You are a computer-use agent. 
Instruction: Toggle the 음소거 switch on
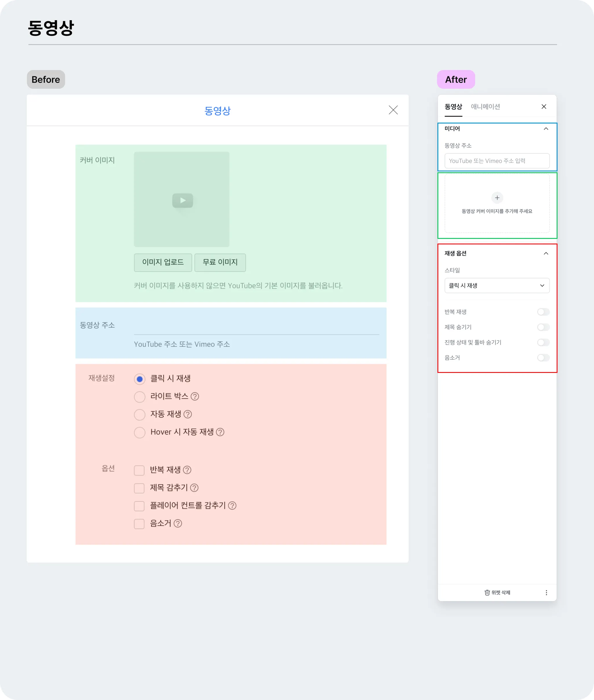tap(543, 358)
